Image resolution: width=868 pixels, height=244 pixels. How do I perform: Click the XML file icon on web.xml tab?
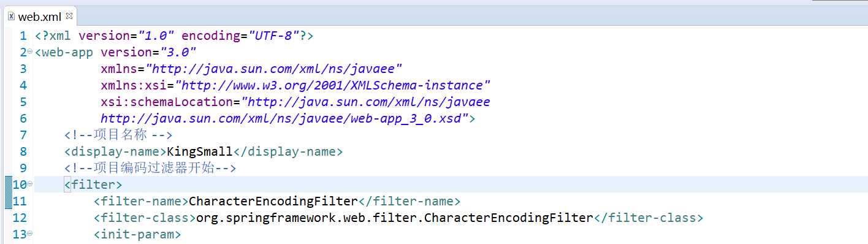(x=11, y=16)
